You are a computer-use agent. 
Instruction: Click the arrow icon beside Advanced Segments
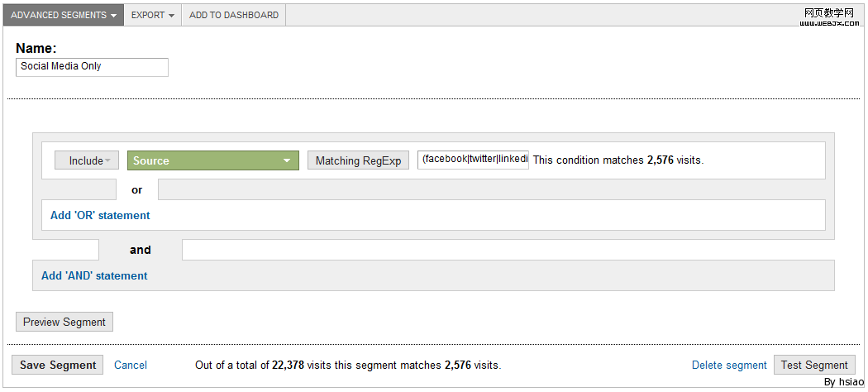(x=113, y=16)
